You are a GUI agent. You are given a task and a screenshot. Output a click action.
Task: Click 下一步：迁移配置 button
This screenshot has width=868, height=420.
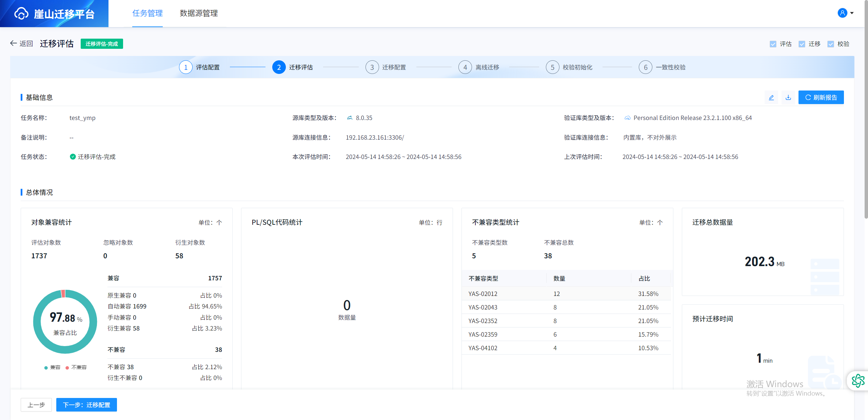point(86,405)
